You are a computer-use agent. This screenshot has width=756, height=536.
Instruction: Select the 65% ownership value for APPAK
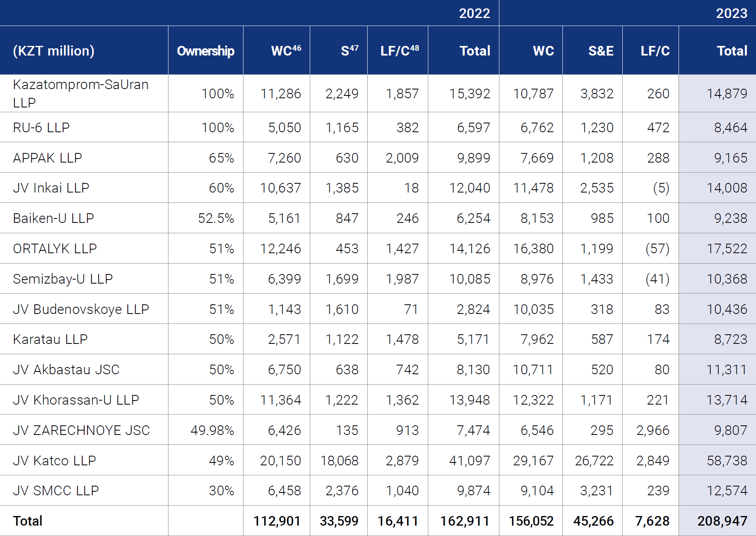click(222, 158)
